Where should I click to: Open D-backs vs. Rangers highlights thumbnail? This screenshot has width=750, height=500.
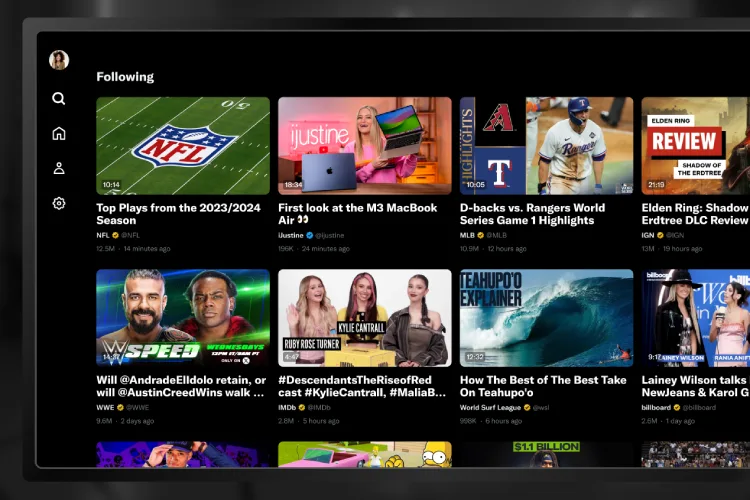pos(546,145)
